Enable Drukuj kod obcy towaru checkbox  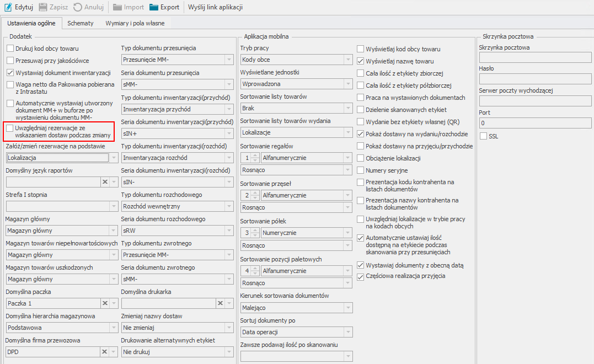coord(10,48)
